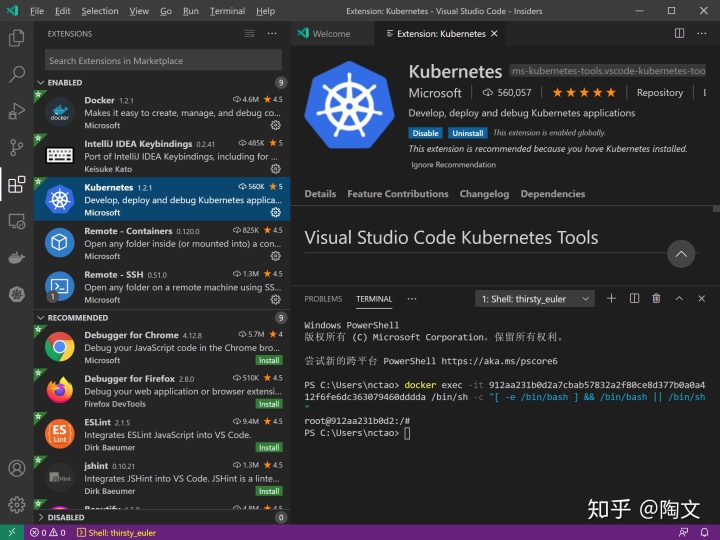Open the extension Repository link

tap(660, 93)
